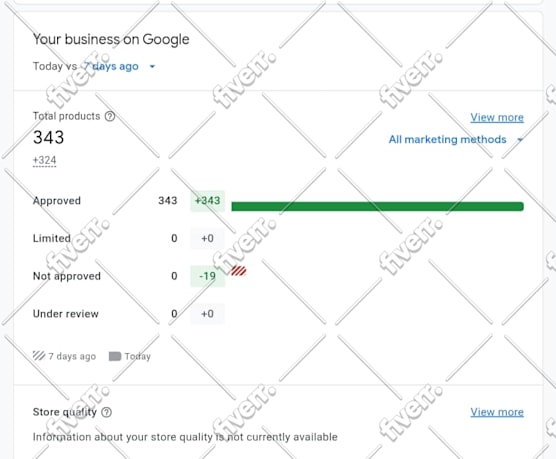Click View more next to Total products
Screen dimensions: 556x459
click(497, 117)
